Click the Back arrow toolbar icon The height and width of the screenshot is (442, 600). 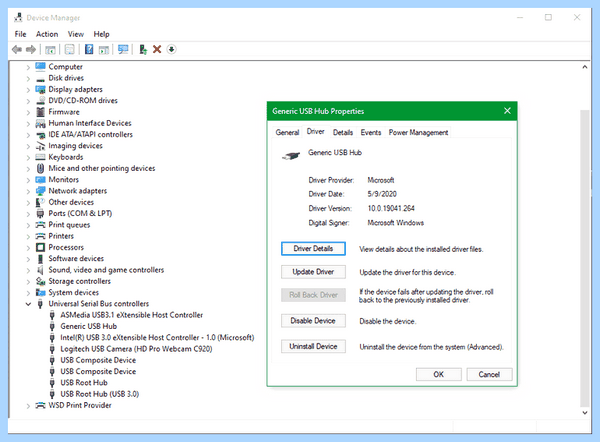pyautogui.click(x=17, y=49)
